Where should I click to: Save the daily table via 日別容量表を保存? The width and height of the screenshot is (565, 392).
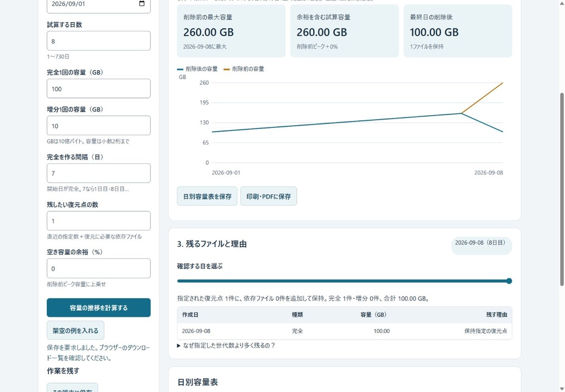point(207,196)
